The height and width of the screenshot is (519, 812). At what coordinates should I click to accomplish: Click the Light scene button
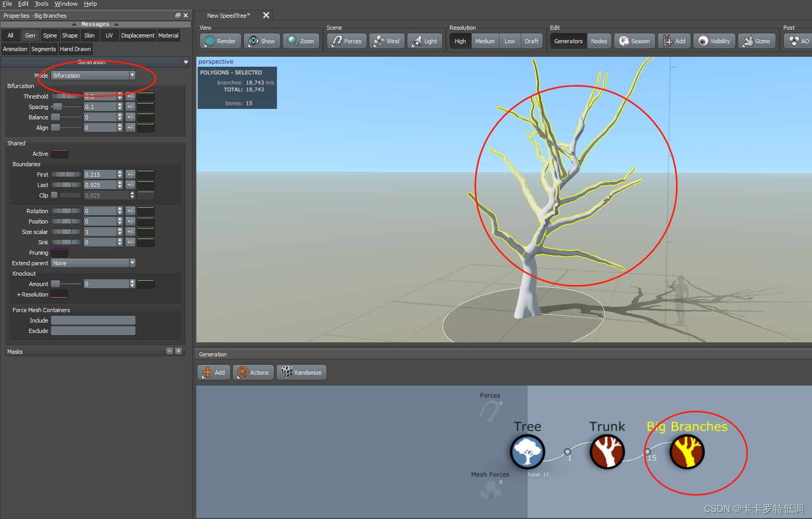(x=425, y=41)
